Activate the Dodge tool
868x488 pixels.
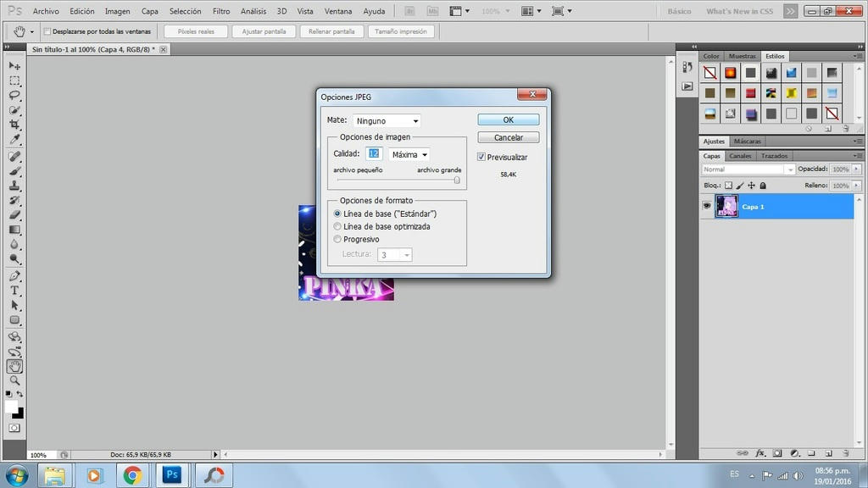(14, 258)
